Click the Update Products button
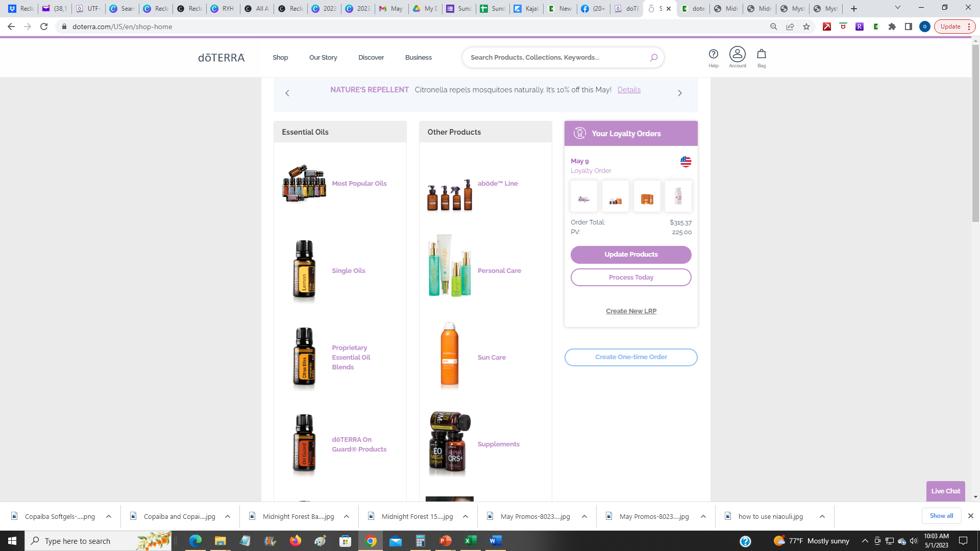 631,255
